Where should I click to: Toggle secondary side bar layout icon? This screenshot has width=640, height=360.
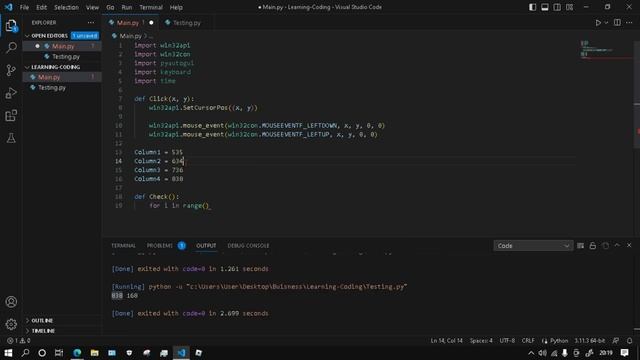(557, 7)
